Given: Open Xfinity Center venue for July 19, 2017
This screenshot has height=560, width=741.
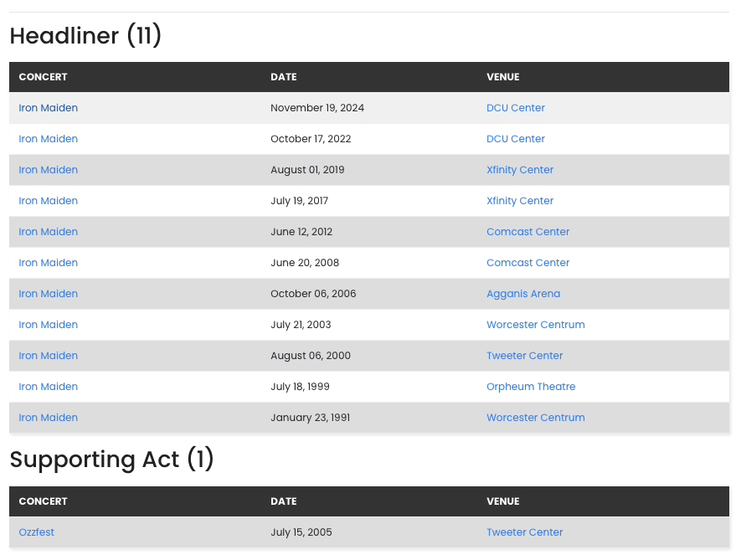Looking at the screenshot, I should click(520, 201).
